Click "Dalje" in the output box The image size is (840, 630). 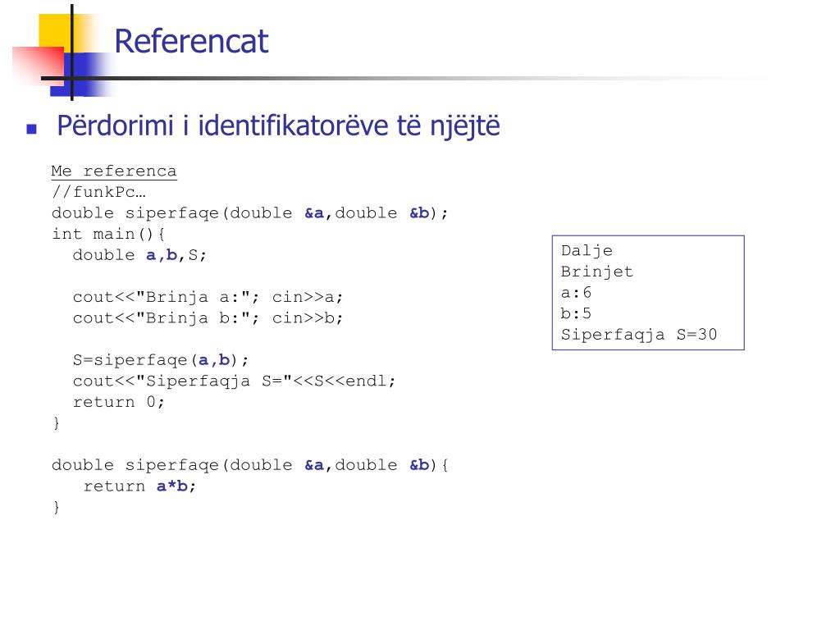[587, 251]
